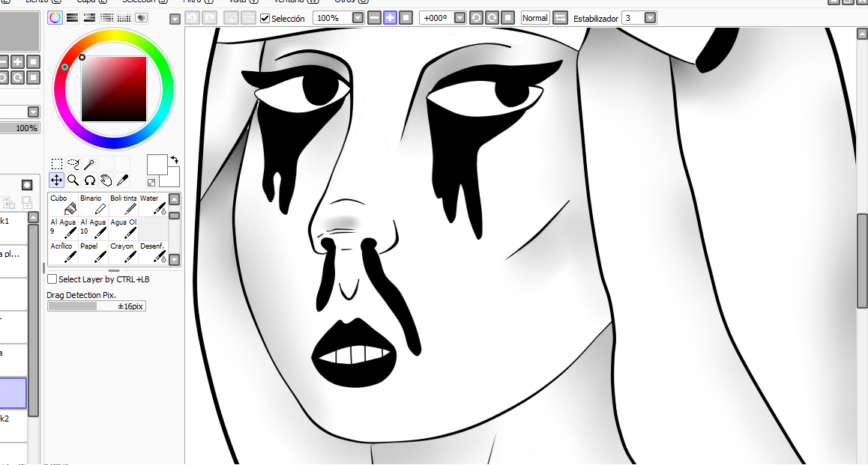Select the highlighted layer in layer list
Viewport: 868px width, 465px height.
[x=13, y=393]
